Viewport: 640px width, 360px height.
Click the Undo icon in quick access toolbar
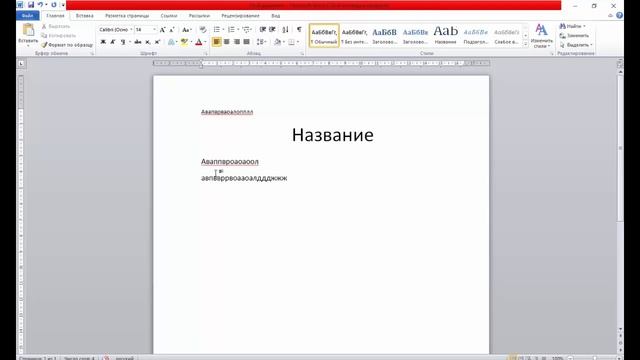point(40,5)
